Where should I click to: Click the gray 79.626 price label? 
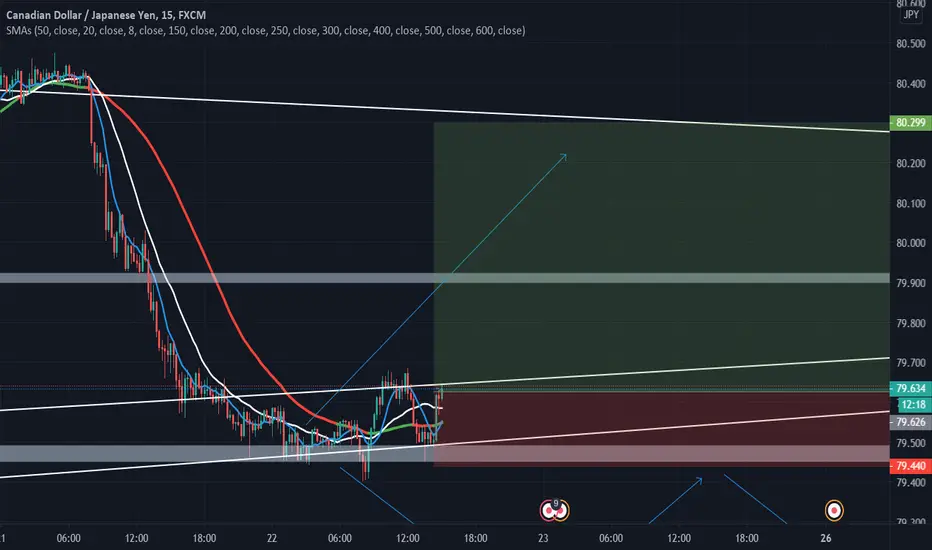click(910, 422)
